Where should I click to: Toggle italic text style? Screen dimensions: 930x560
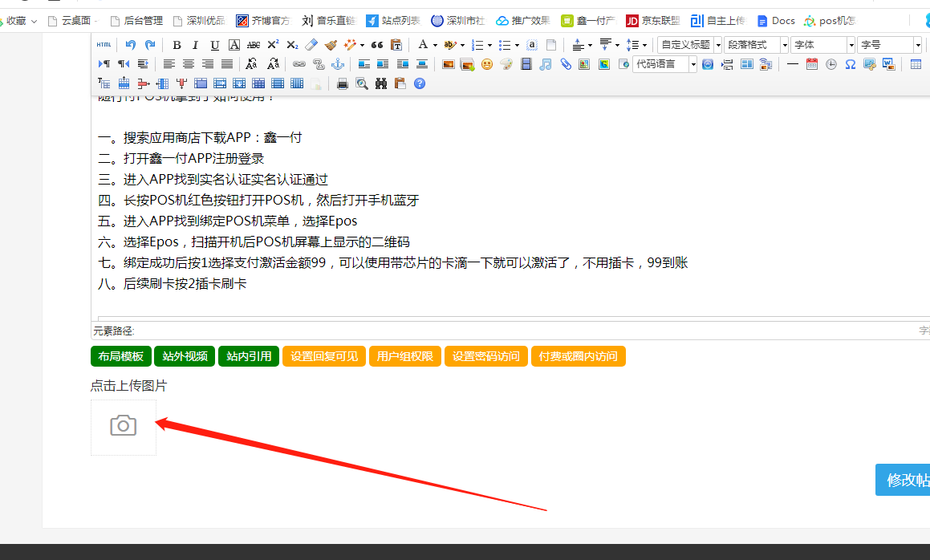(x=195, y=45)
